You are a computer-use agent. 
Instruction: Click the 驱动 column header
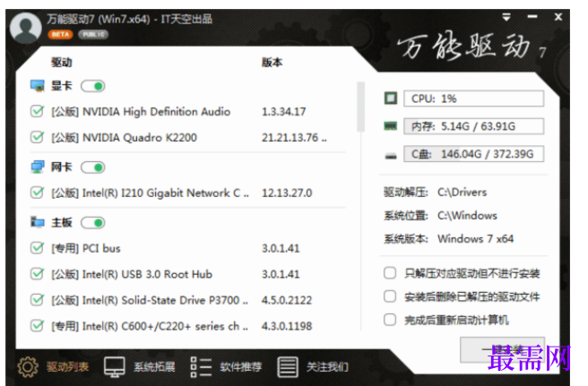pyautogui.click(x=62, y=62)
